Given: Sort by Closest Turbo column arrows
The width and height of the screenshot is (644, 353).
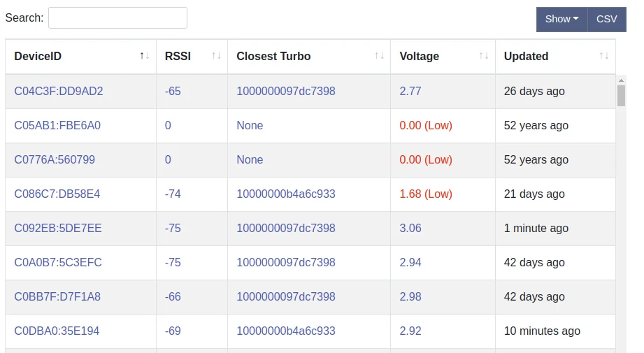Looking at the screenshot, I should (x=379, y=56).
